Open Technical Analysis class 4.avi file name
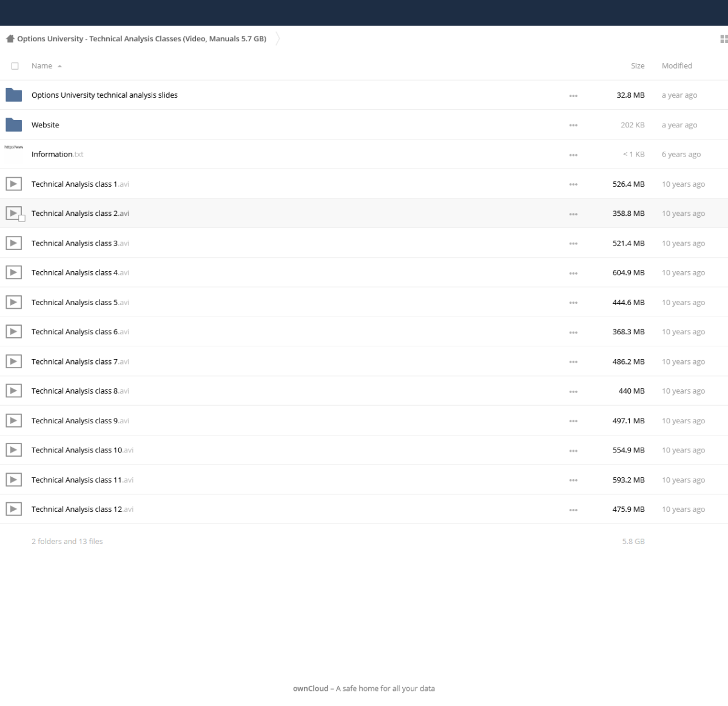Viewport: 728px width, 706px height. [80, 272]
